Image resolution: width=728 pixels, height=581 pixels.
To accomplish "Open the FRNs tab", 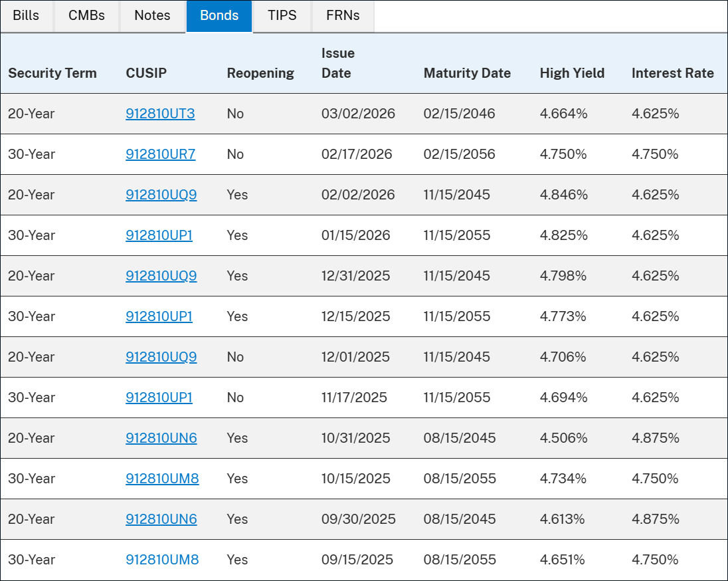I will [343, 15].
